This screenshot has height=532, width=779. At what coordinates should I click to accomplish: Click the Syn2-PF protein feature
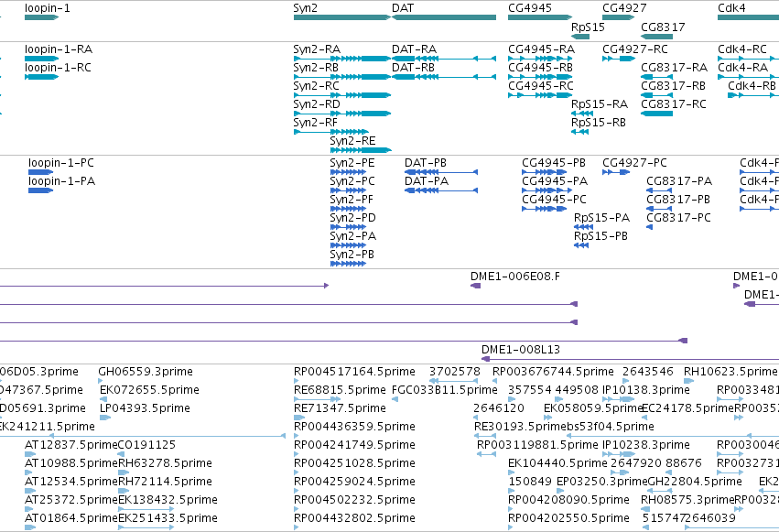coord(348,209)
